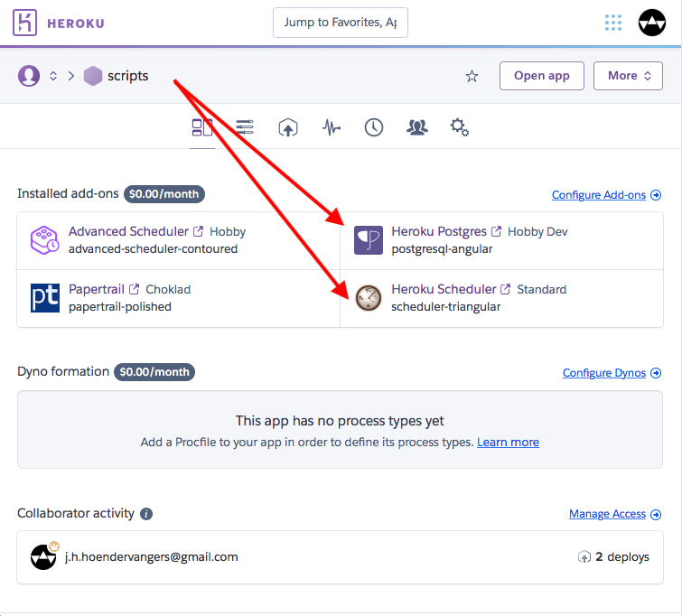Favorite the scripts app with star

[472, 76]
